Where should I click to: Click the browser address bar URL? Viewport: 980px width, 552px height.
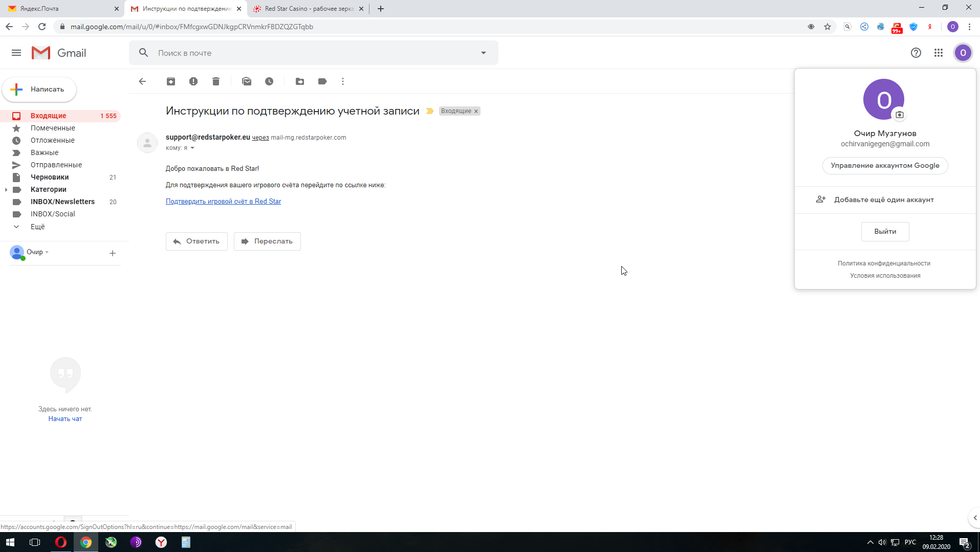(x=191, y=27)
